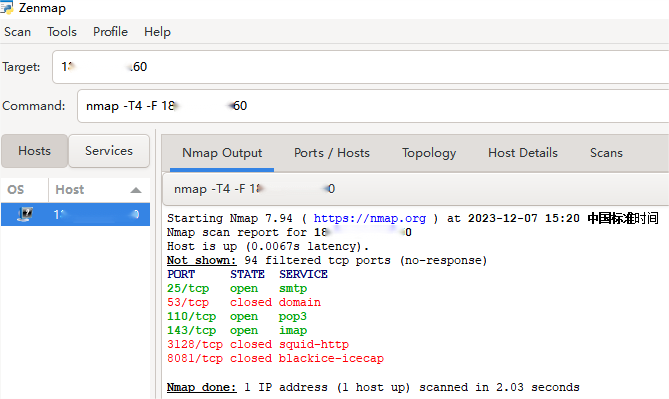
Task: Open the Profile menu
Action: (x=111, y=32)
